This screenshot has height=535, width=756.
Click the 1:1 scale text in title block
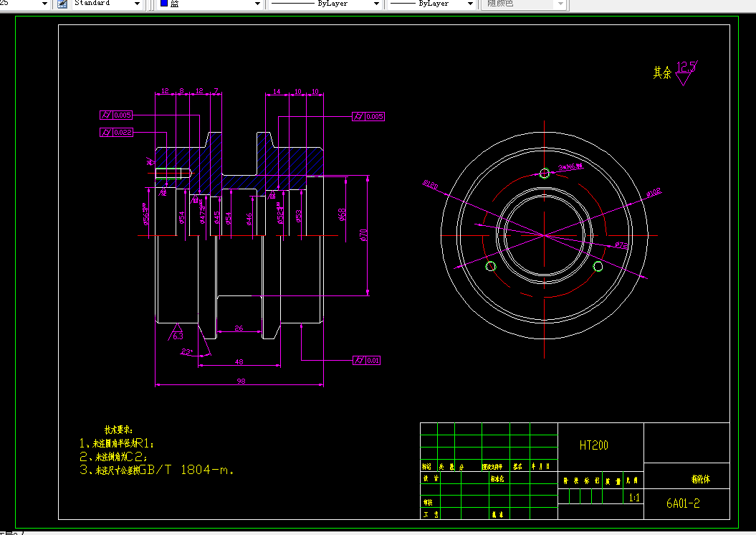[634, 498]
